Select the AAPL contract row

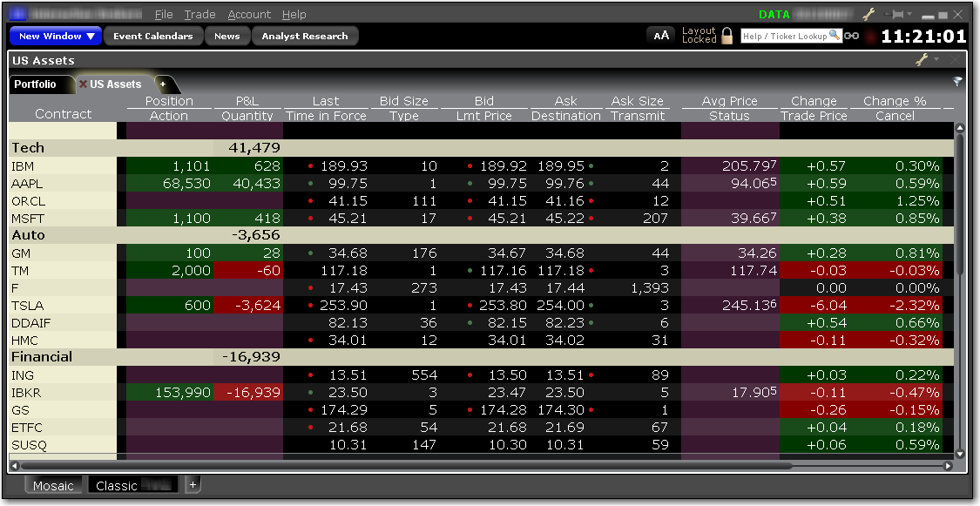coord(482,184)
